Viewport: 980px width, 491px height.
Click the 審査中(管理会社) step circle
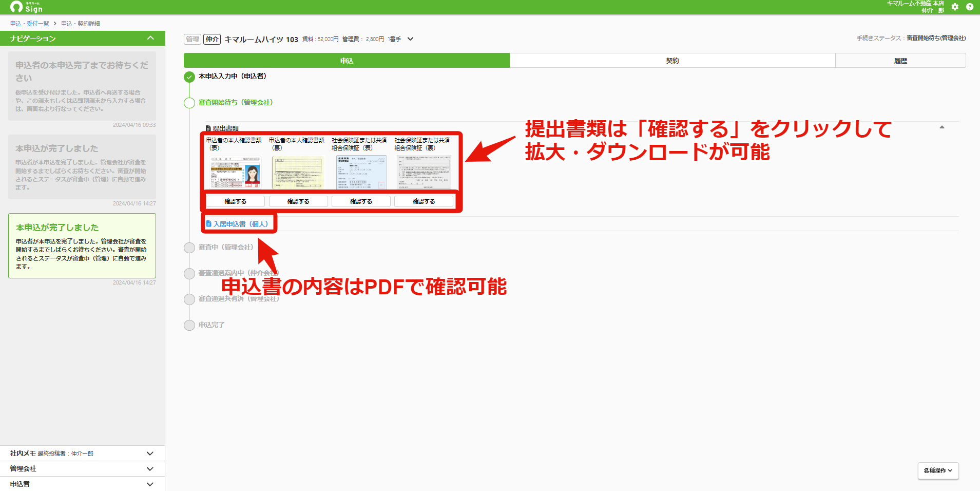click(189, 248)
